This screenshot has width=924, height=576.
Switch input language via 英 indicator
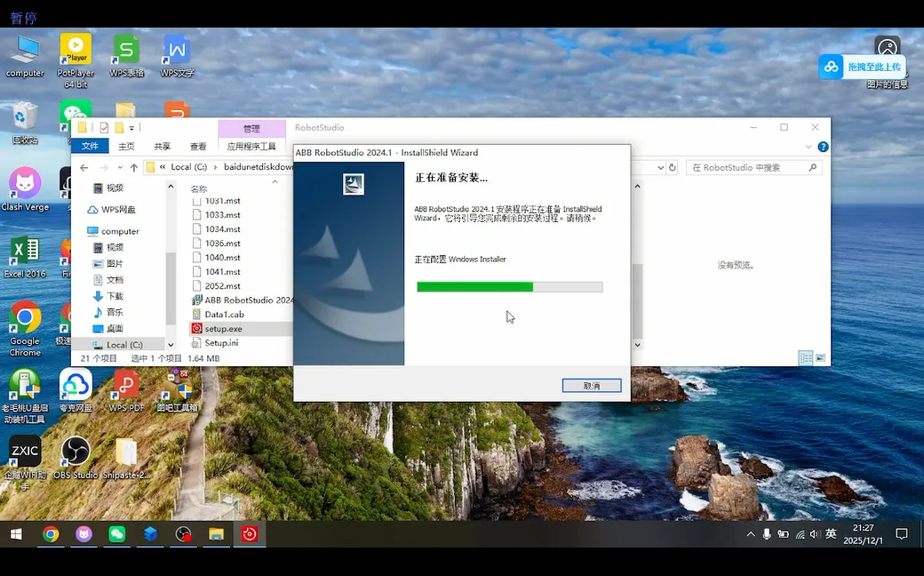tap(830, 534)
